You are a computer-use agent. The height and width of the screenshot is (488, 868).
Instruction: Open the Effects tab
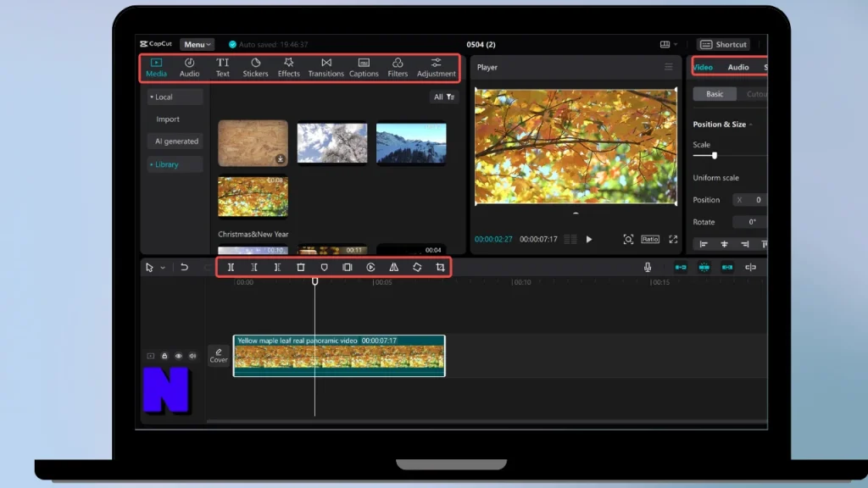[x=288, y=68]
